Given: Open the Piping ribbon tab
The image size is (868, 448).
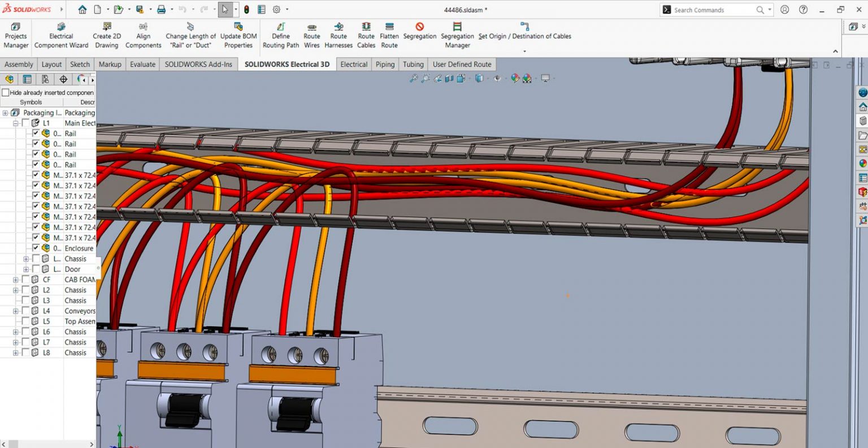Looking at the screenshot, I should pos(385,64).
